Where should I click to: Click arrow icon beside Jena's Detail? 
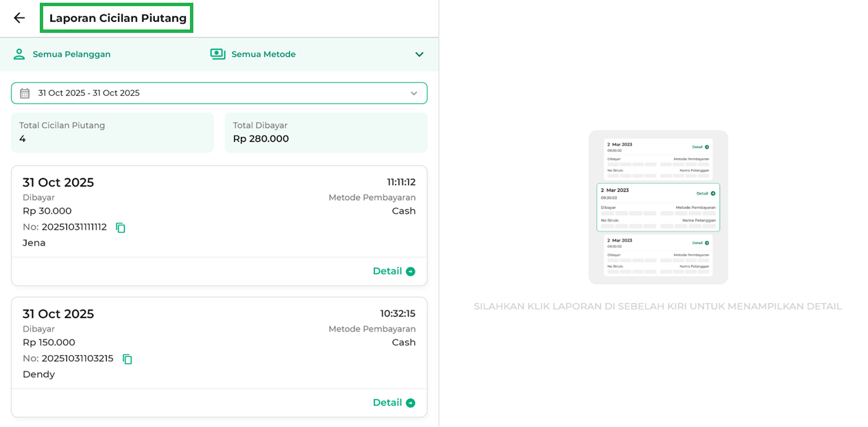pyautogui.click(x=411, y=271)
